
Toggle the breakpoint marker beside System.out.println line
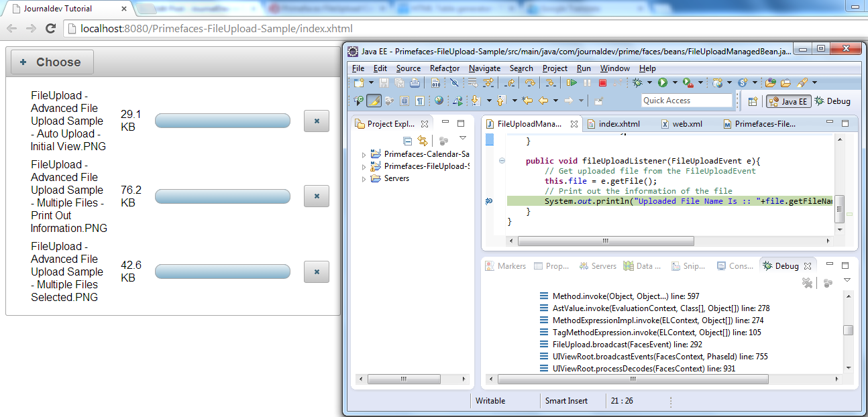pos(488,201)
